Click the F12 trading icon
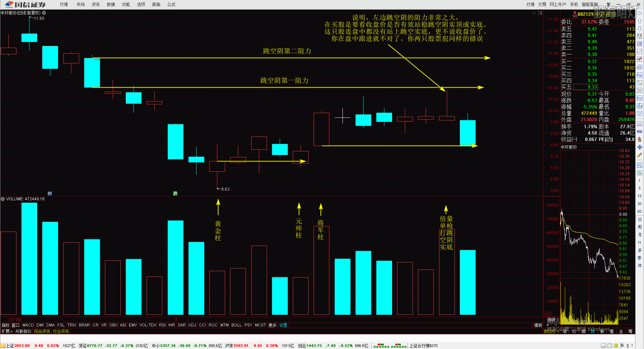 pos(640,98)
